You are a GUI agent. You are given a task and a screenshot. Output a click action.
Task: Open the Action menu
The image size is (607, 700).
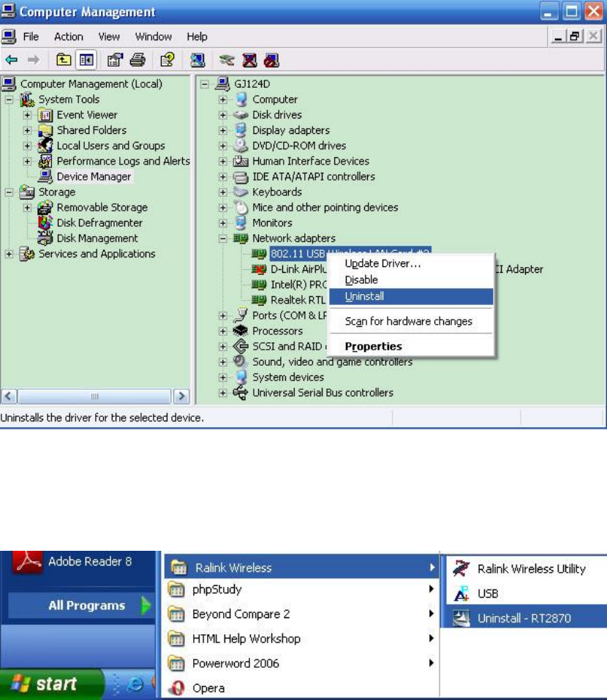pos(69,37)
